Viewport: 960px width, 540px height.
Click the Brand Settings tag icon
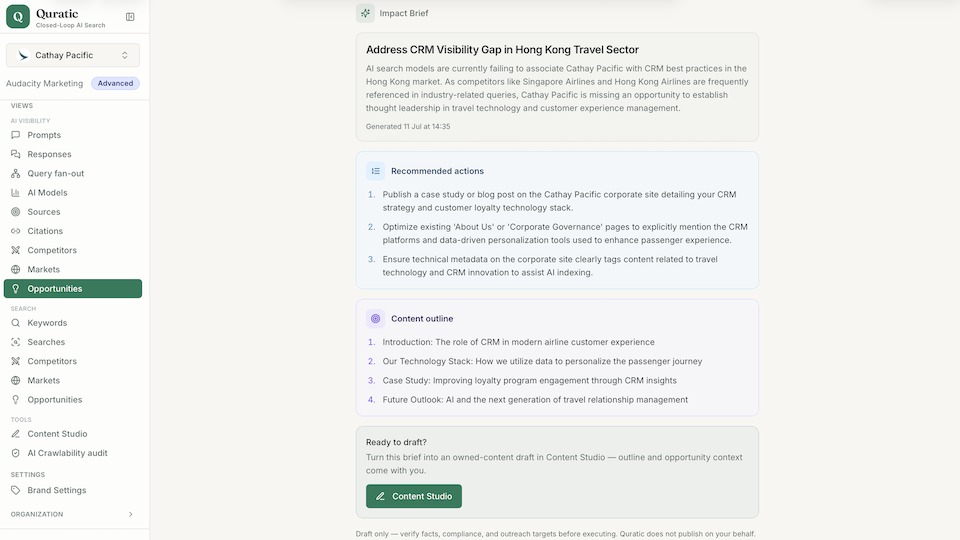(16, 490)
